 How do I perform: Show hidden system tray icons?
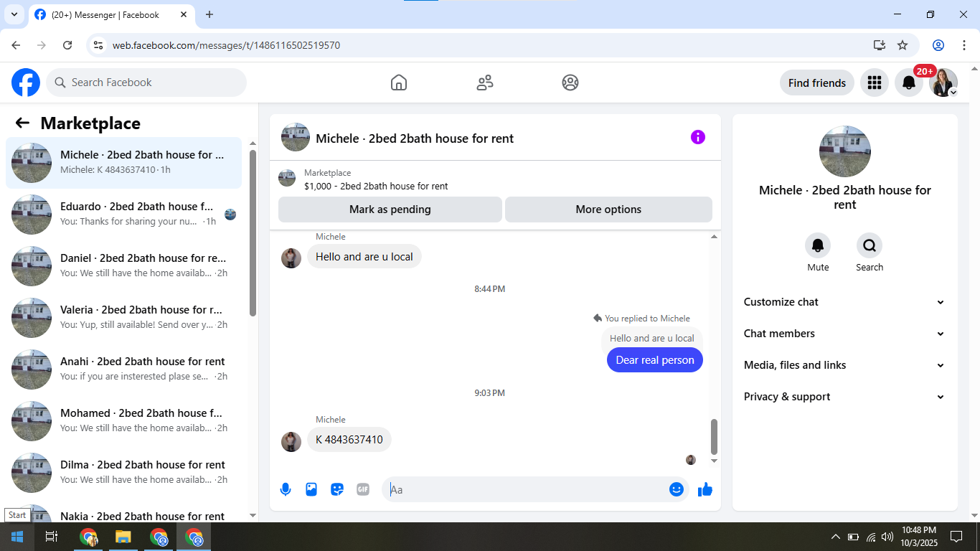(x=835, y=537)
